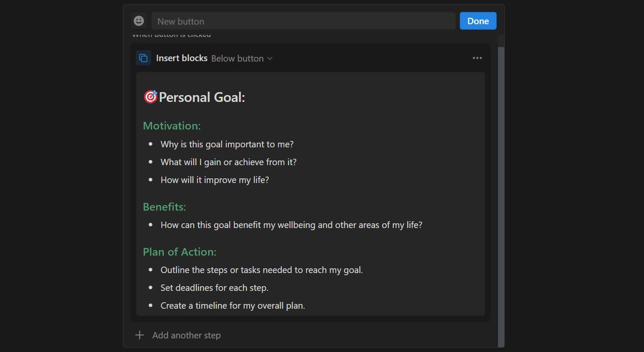Click the plus icon to add step
This screenshot has height=352, width=644.
coord(140,335)
